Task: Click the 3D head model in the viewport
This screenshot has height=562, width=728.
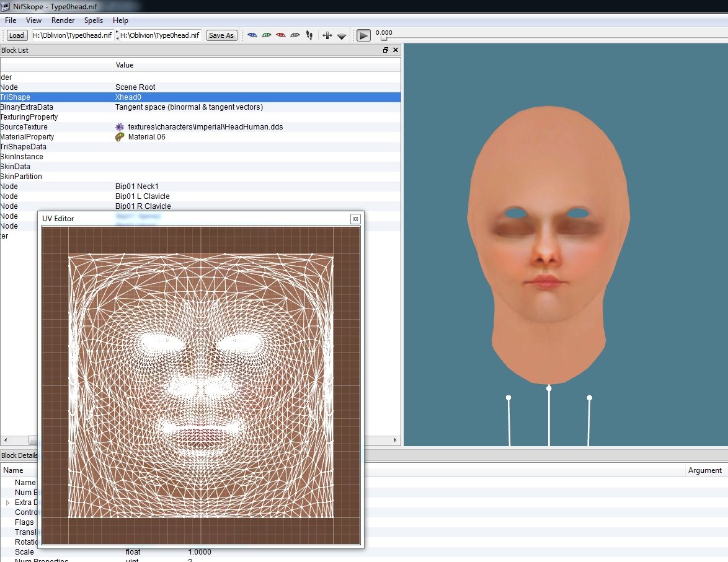Action: pos(548,245)
